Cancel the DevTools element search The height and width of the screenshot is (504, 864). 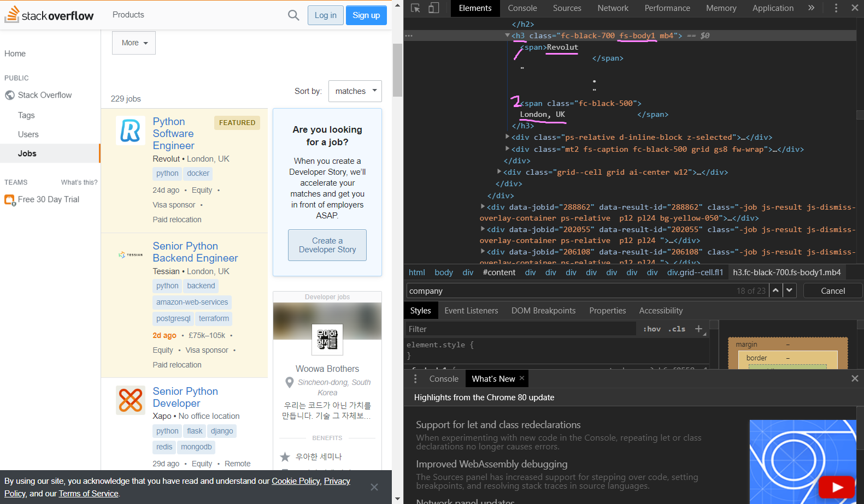click(833, 290)
